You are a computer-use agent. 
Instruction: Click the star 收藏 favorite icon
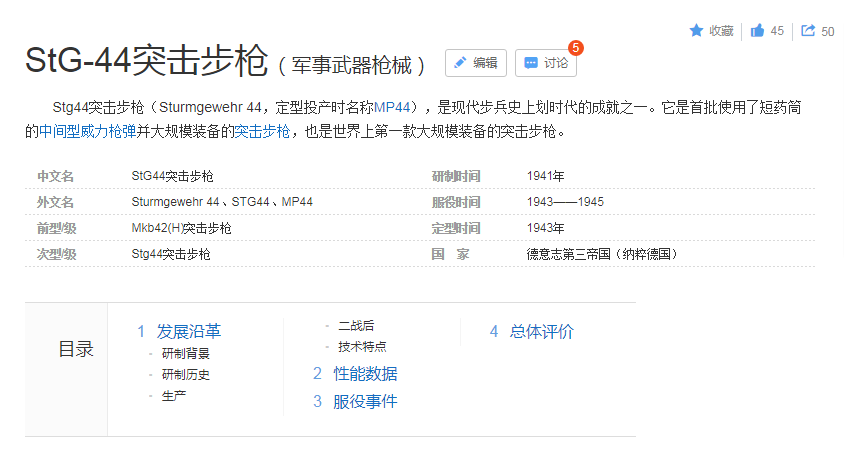click(x=696, y=31)
